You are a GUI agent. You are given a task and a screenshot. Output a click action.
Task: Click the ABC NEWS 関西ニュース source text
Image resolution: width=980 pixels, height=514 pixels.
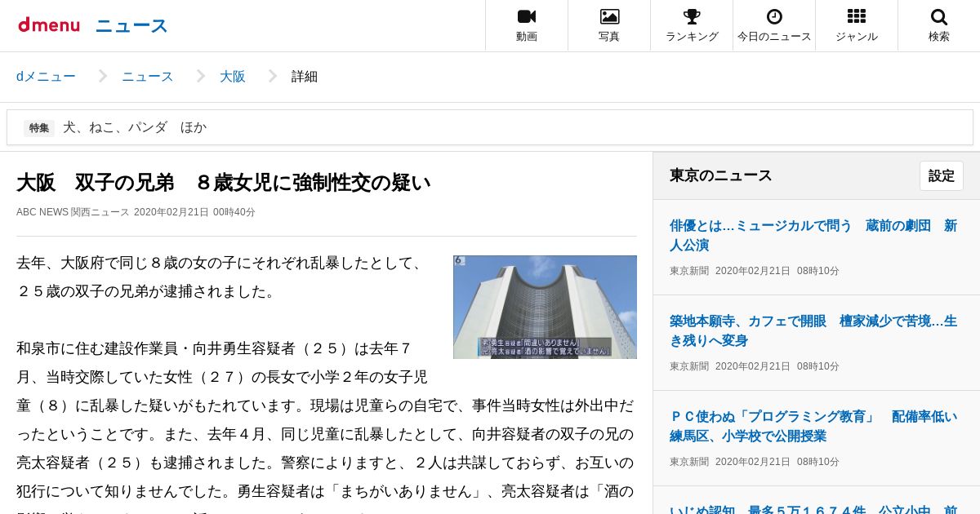pyautogui.click(x=73, y=212)
